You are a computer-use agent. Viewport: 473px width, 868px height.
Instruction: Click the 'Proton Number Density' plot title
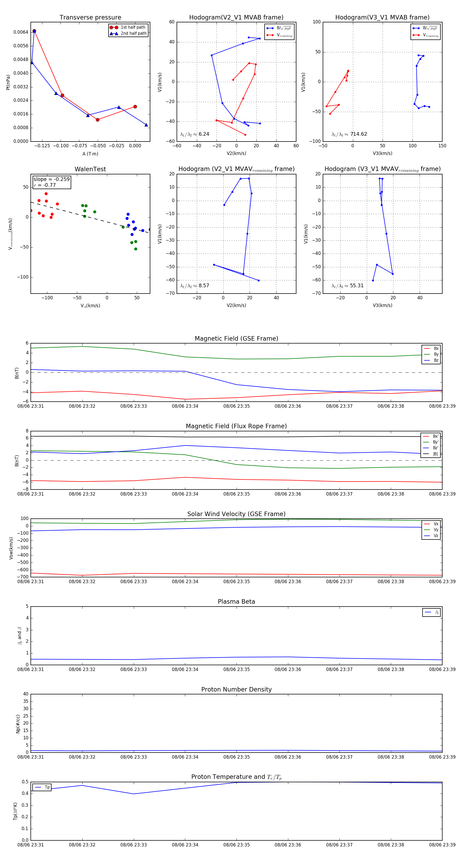click(236, 689)
